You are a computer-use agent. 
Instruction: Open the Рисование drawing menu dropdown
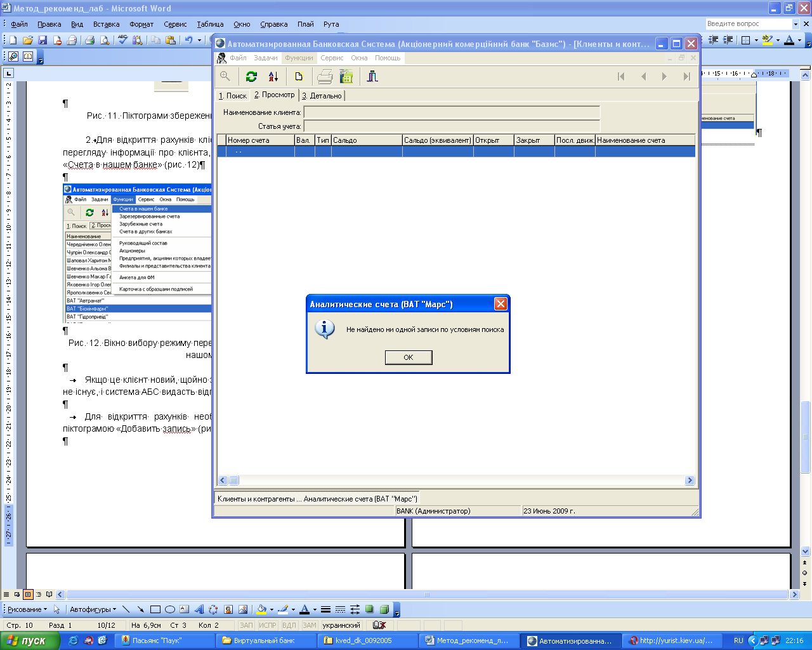tap(27, 609)
